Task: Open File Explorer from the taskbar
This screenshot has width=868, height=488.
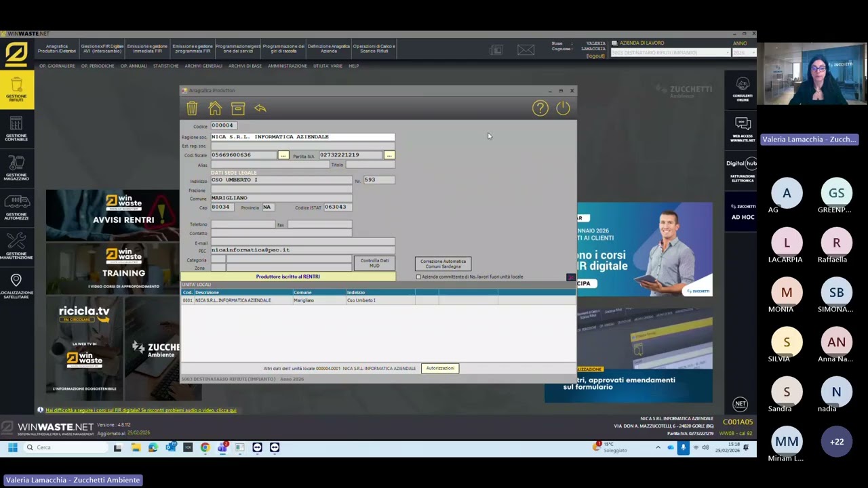Action: click(x=136, y=447)
